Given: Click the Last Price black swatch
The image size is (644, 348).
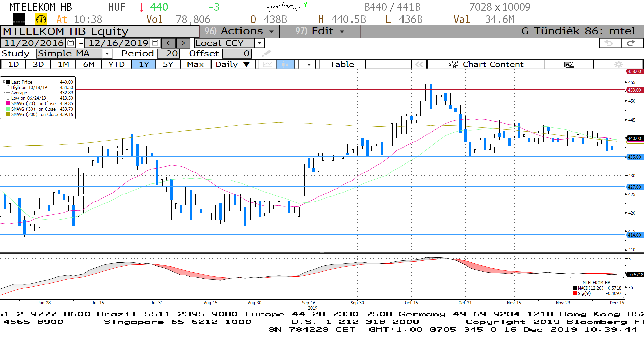Looking at the screenshot, I should [x=8, y=82].
